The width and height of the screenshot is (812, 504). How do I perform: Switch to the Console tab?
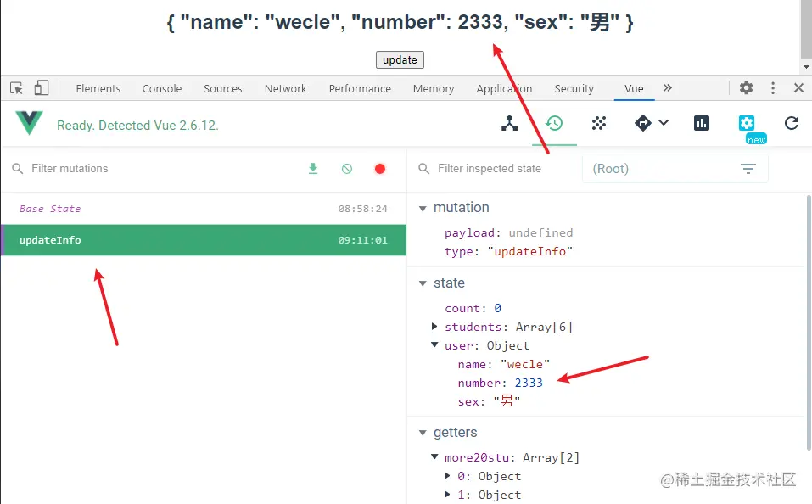tap(161, 88)
